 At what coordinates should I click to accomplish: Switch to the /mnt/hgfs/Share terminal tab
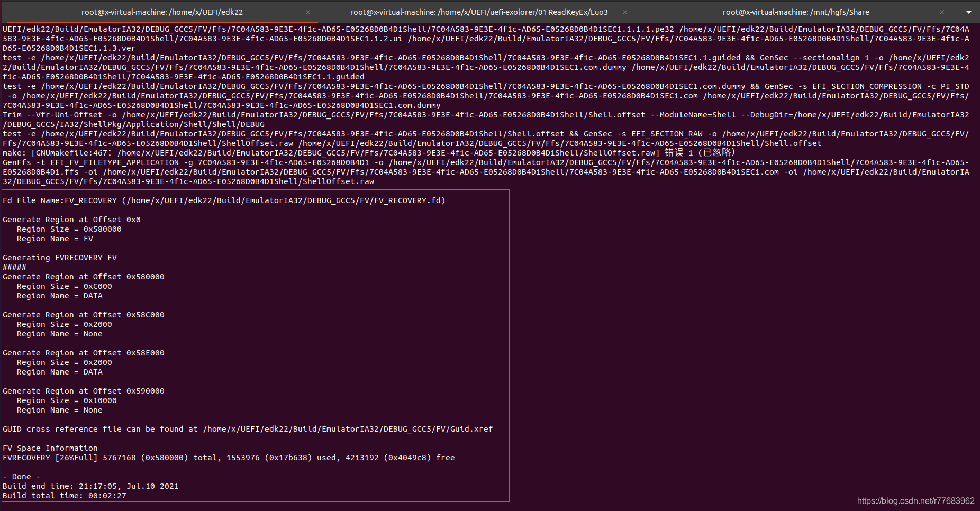click(x=796, y=12)
